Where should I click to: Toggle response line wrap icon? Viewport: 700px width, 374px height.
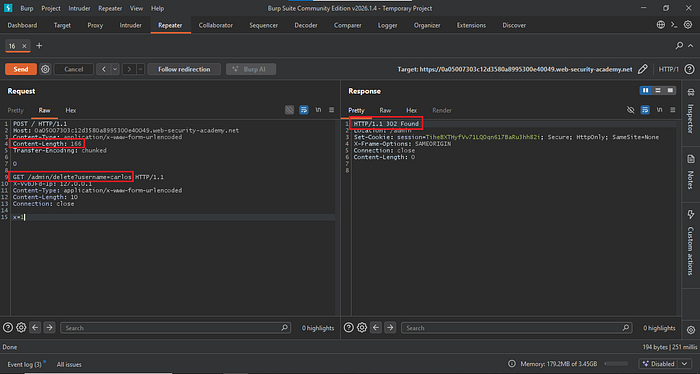pyautogui.click(x=645, y=110)
